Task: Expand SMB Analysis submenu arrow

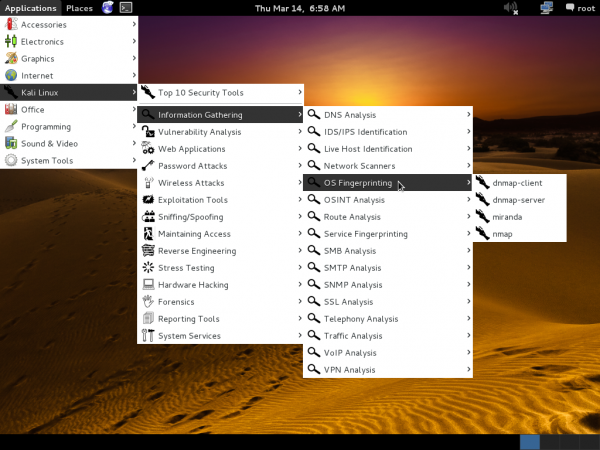Action: (468, 250)
